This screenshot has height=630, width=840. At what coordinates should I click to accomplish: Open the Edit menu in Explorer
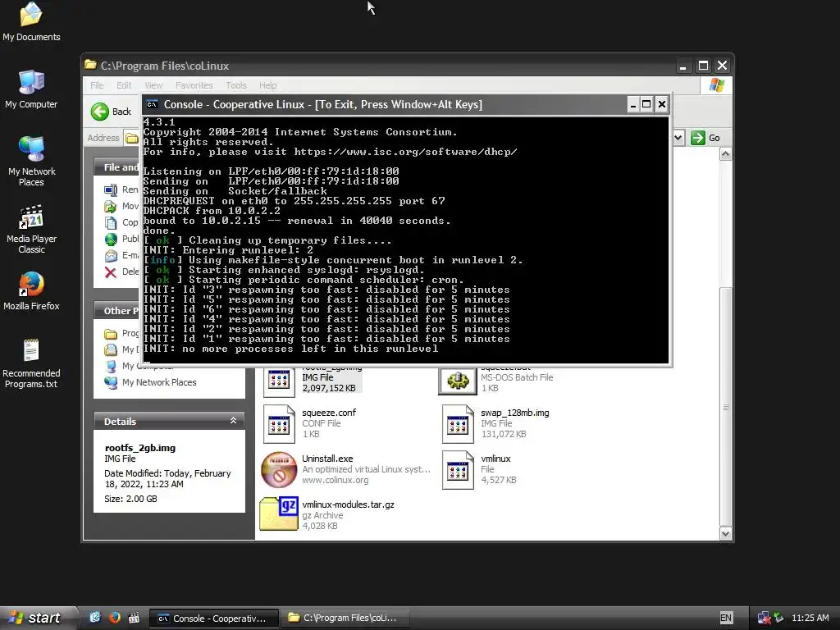pos(124,85)
